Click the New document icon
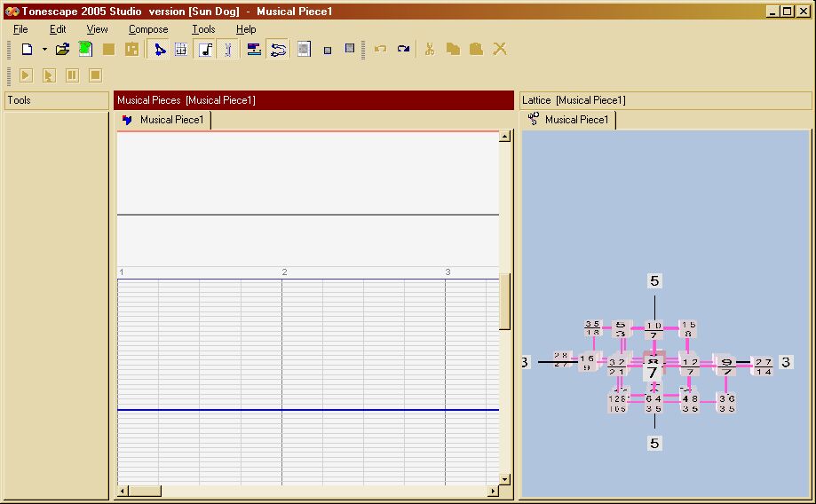 coord(27,50)
